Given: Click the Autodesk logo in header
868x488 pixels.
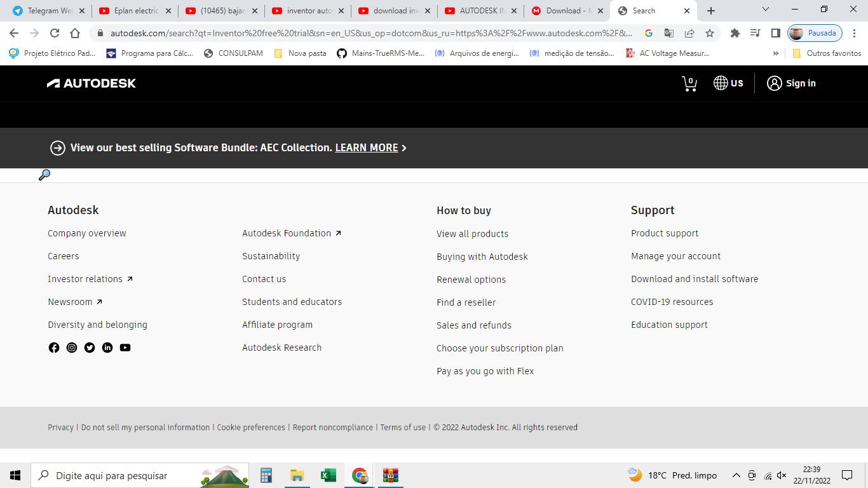Looking at the screenshot, I should (x=92, y=83).
